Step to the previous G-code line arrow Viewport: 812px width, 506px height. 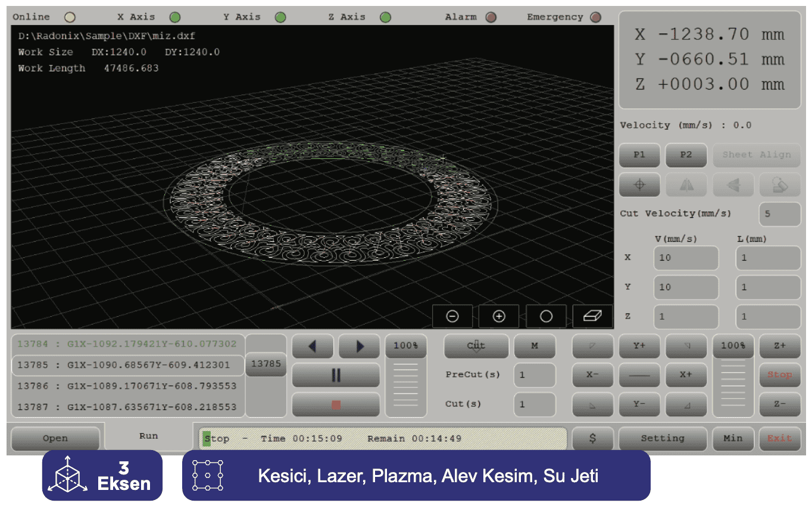313,346
